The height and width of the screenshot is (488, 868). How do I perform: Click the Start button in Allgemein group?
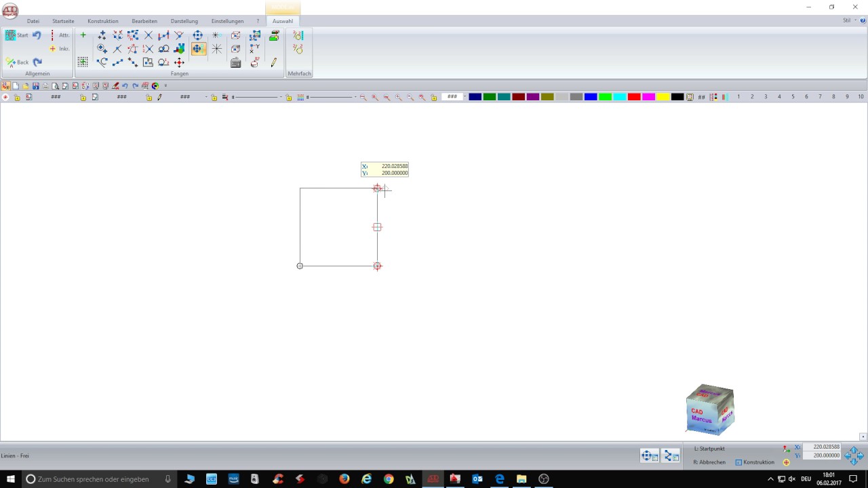point(17,35)
